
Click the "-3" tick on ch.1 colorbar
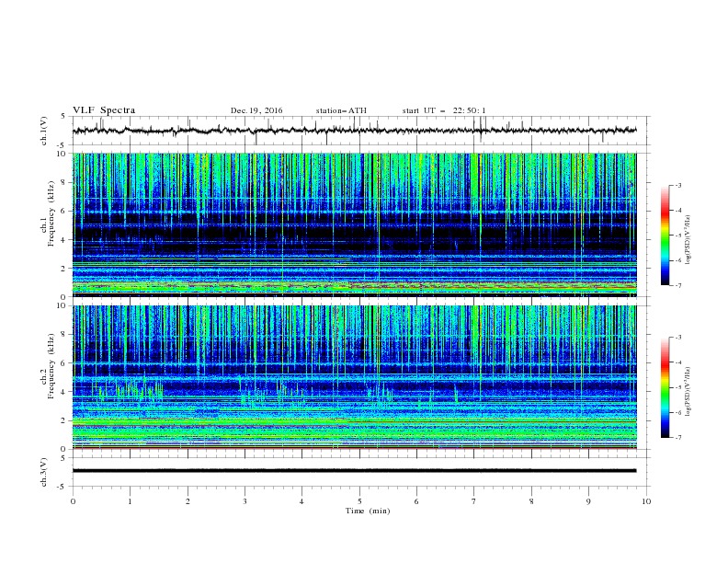coord(677,185)
